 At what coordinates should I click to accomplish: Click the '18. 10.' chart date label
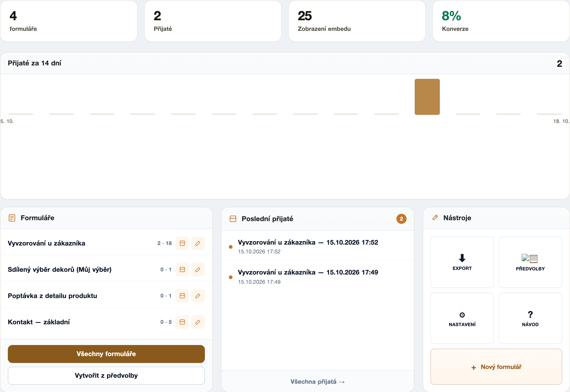click(561, 121)
